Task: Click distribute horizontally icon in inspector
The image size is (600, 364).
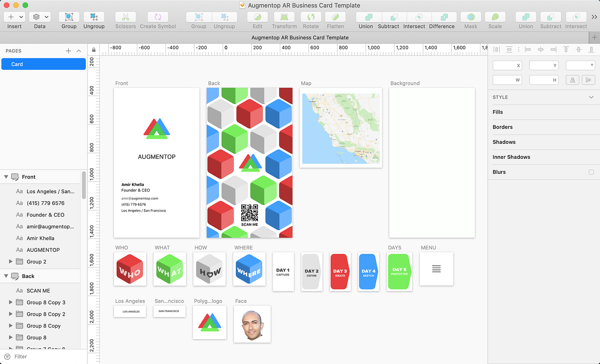Action: 497,50
